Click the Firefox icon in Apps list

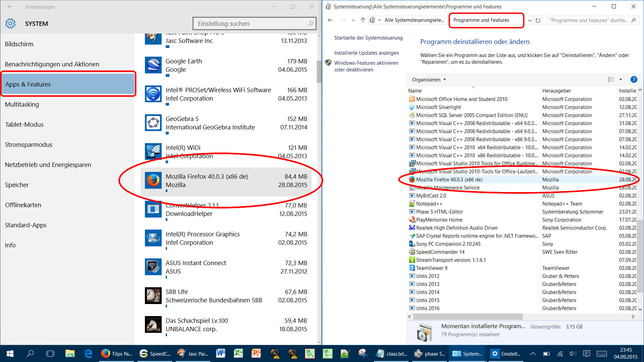153,180
